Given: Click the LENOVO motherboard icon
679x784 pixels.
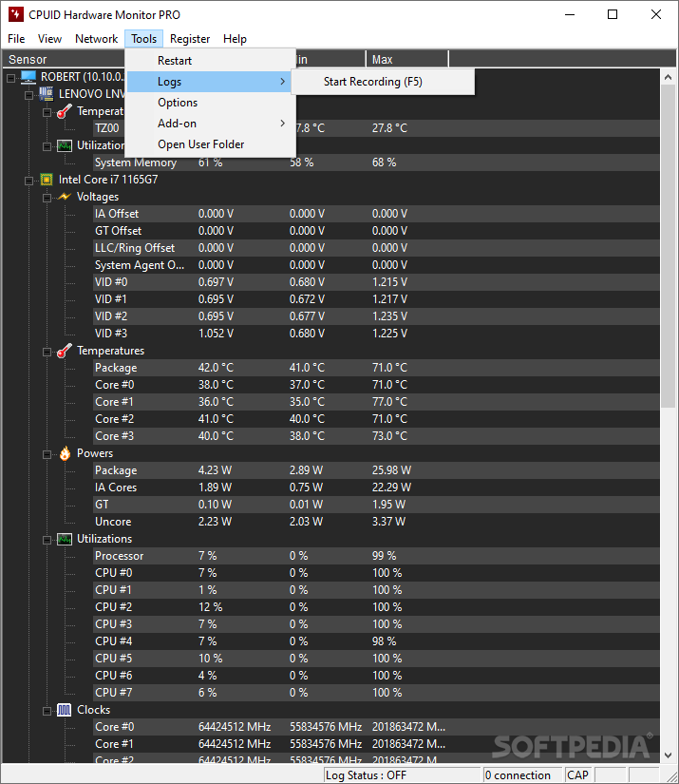Looking at the screenshot, I should point(47,94).
